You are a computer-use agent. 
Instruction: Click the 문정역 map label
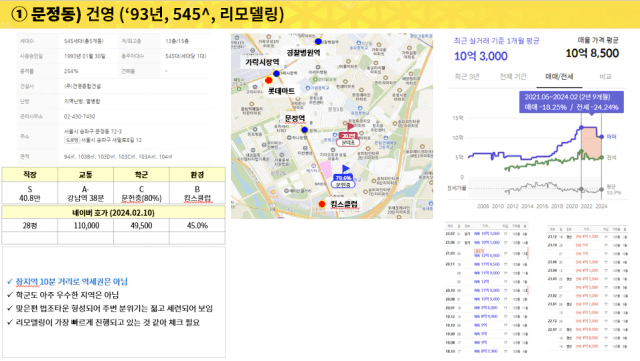pyautogui.click(x=295, y=118)
